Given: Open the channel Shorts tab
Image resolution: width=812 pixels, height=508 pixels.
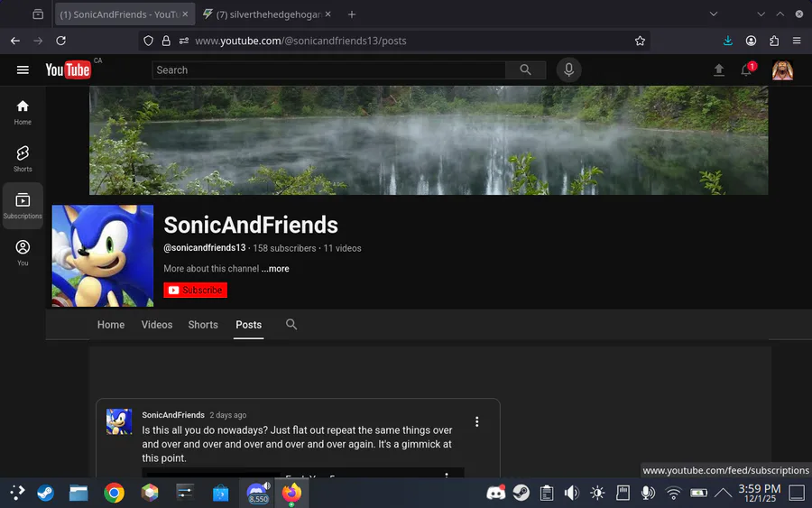Looking at the screenshot, I should click(203, 325).
